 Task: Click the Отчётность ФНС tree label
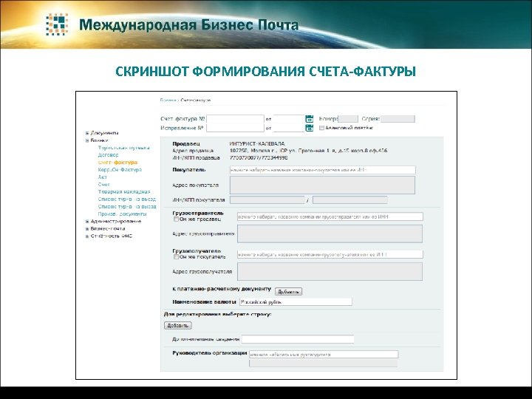point(112,236)
